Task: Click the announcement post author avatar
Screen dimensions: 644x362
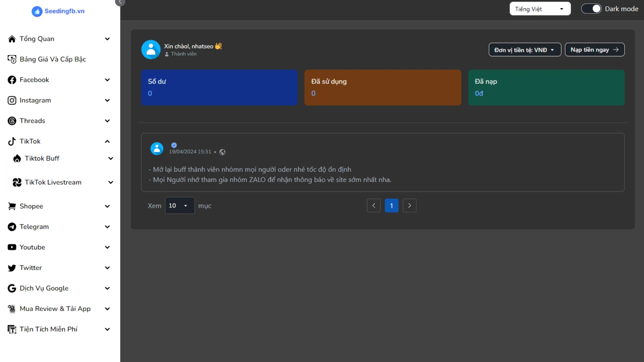Action: point(157,148)
